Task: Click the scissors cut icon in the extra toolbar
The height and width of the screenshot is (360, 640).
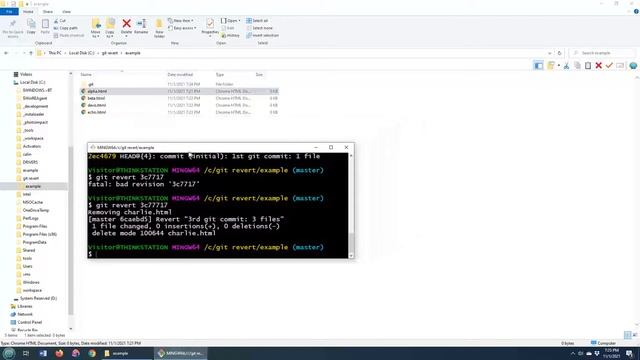Action: click(567, 65)
